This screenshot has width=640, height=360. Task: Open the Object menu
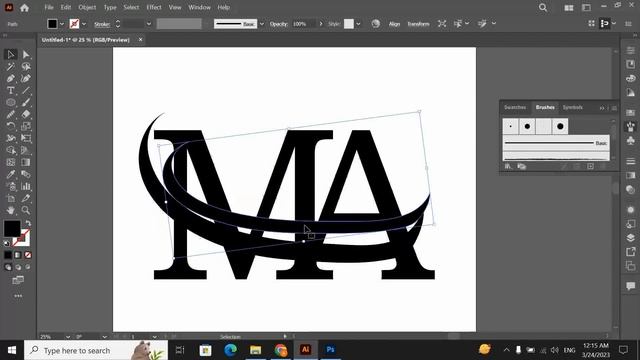[87, 7]
